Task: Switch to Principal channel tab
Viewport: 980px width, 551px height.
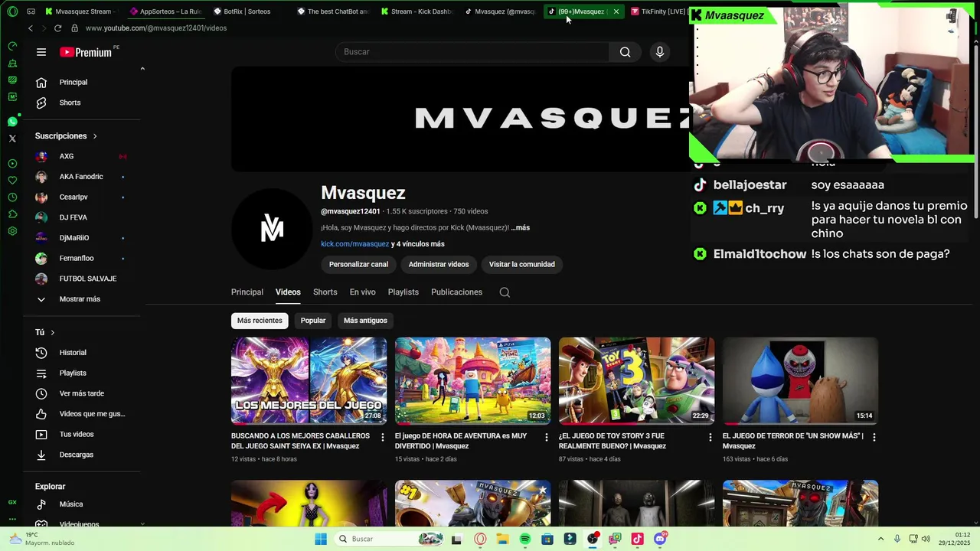Action: (x=247, y=292)
